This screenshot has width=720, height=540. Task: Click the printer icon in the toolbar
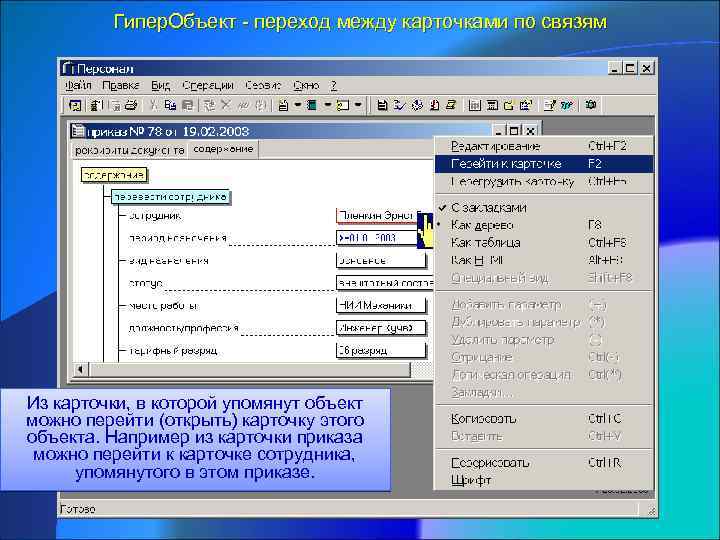(x=131, y=106)
